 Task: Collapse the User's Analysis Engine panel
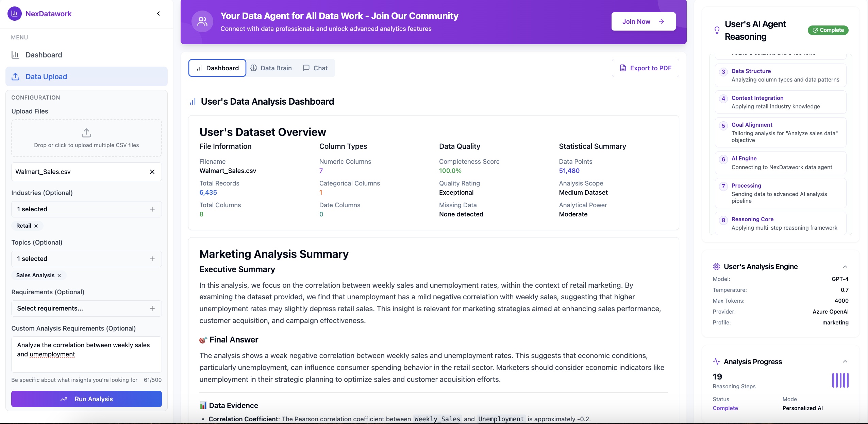(x=845, y=266)
